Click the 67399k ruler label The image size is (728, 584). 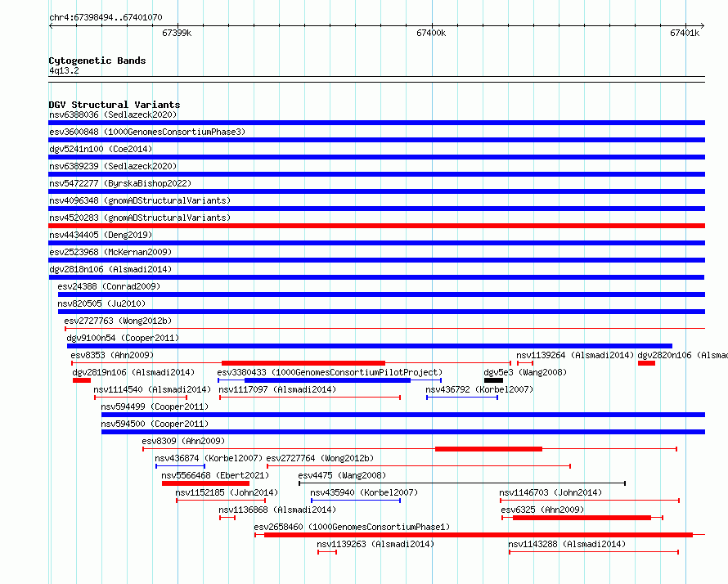point(177,33)
